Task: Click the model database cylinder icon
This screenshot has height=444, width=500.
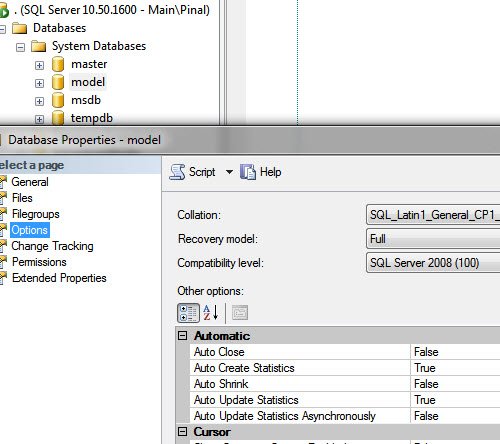Action: [58, 82]
